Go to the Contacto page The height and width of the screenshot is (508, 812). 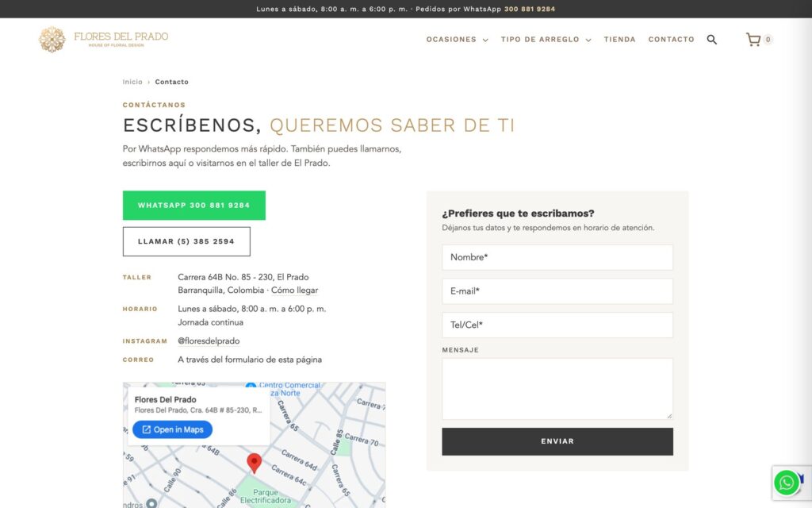[x=671, y=40]
